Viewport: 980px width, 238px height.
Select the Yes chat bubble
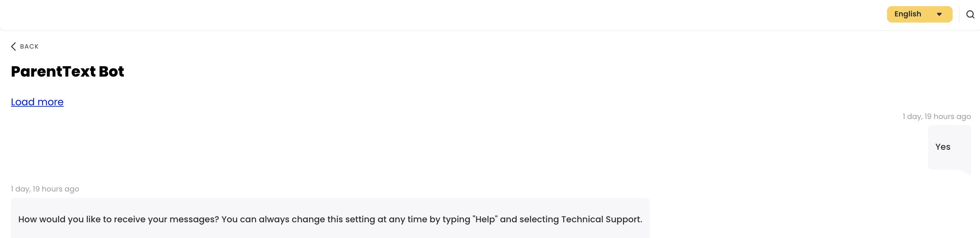[943, 147]
